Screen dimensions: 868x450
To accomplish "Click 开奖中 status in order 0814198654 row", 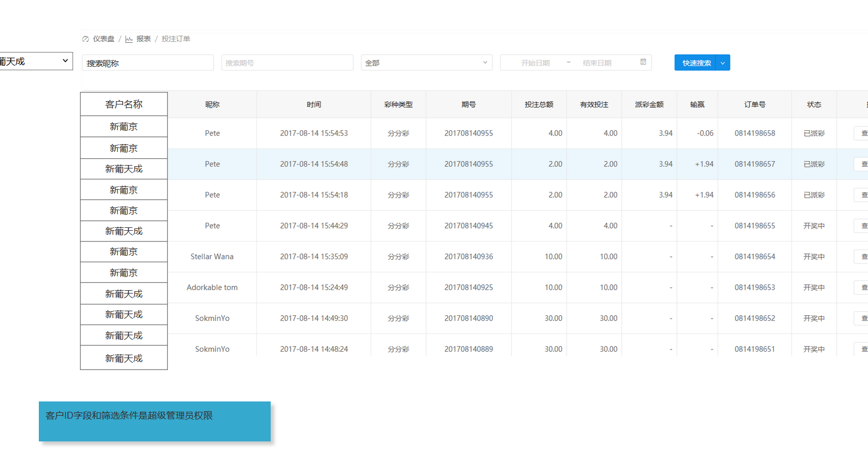I will click(x=814, y=256).
